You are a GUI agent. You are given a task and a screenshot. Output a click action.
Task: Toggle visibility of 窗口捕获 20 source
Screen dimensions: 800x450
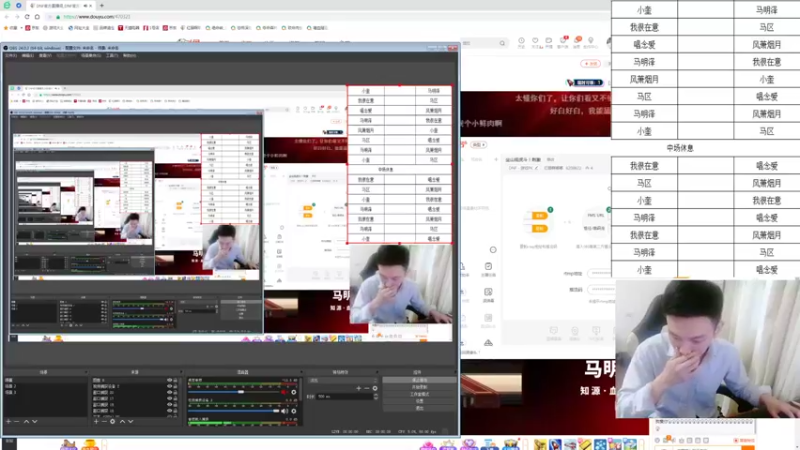[169, 392]
